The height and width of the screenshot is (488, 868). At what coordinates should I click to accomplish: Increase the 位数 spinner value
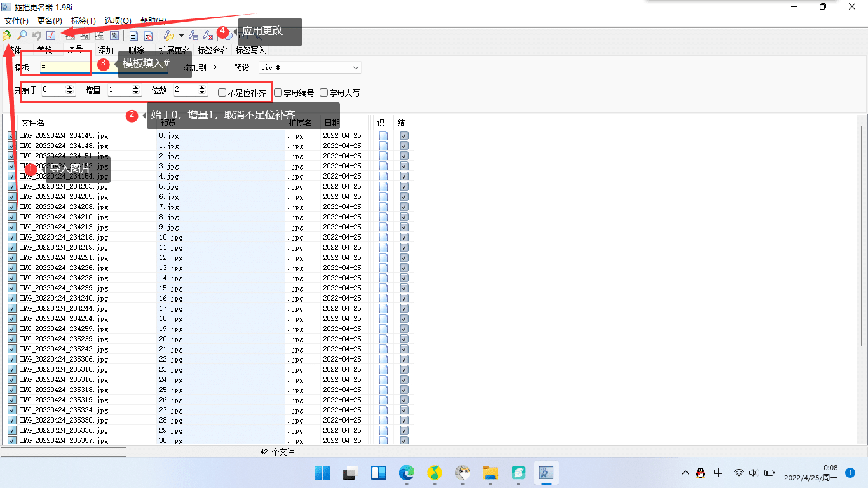click(203, 88)
